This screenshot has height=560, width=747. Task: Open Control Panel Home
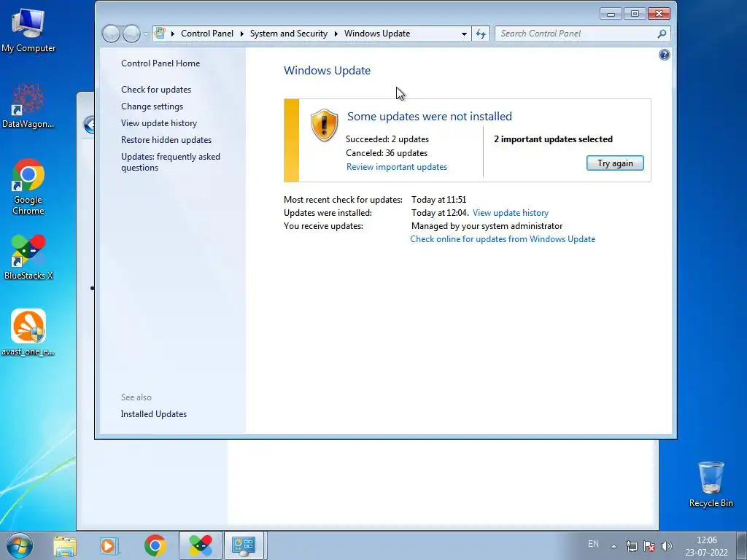click(x=160, y=63)
